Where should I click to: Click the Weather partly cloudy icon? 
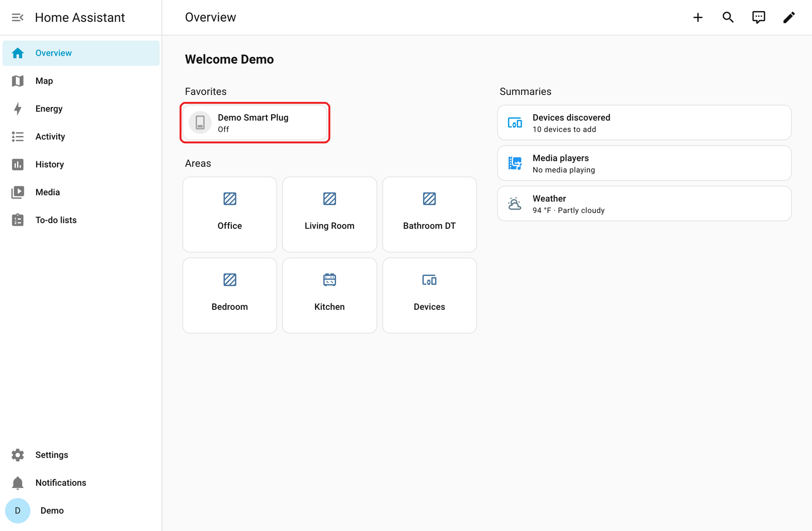click(515, 204)
